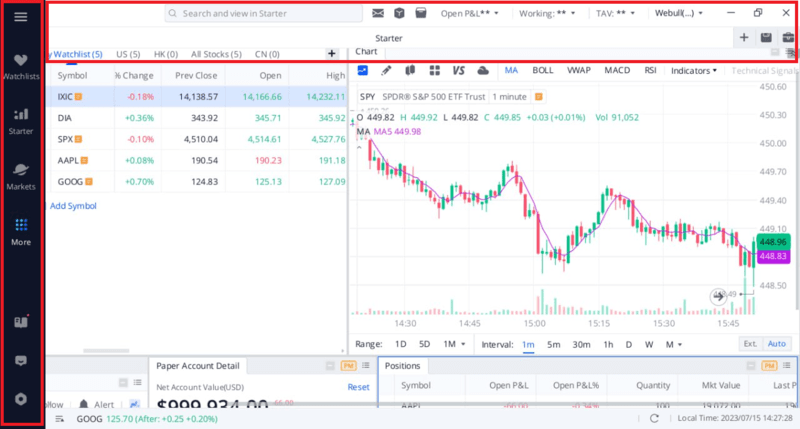Open the news book icon in the sidebar
The image size is (800, 429).
21,322
